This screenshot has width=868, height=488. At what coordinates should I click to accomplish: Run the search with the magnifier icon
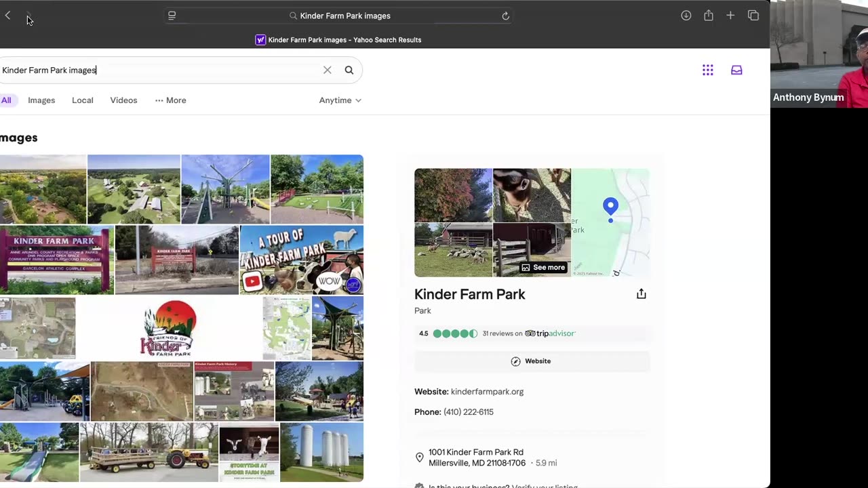(349, 70)
